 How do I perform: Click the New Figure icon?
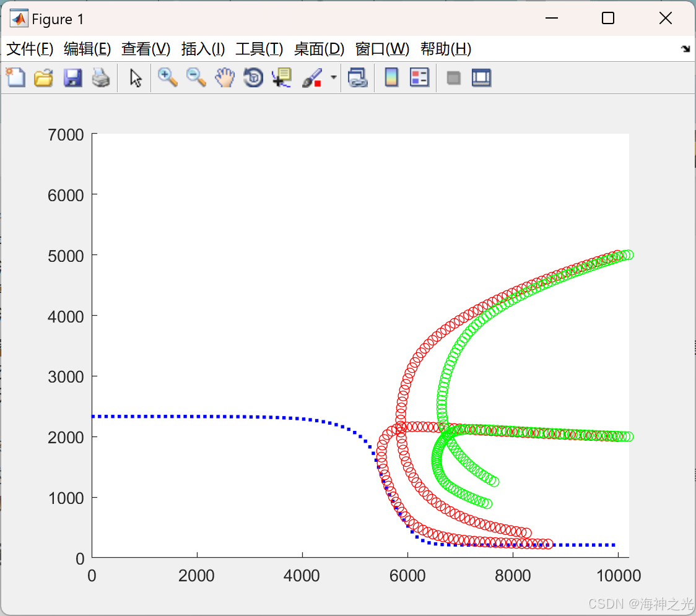[x=15, y=77]
